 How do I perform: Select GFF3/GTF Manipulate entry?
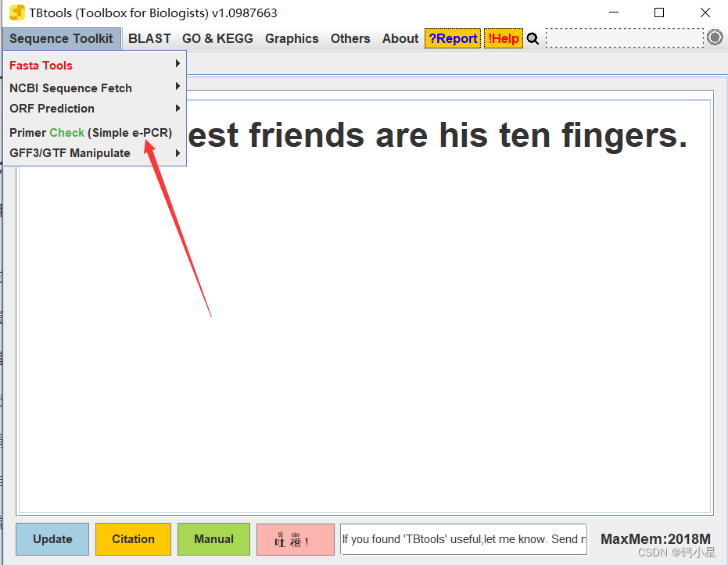[95, 153]
